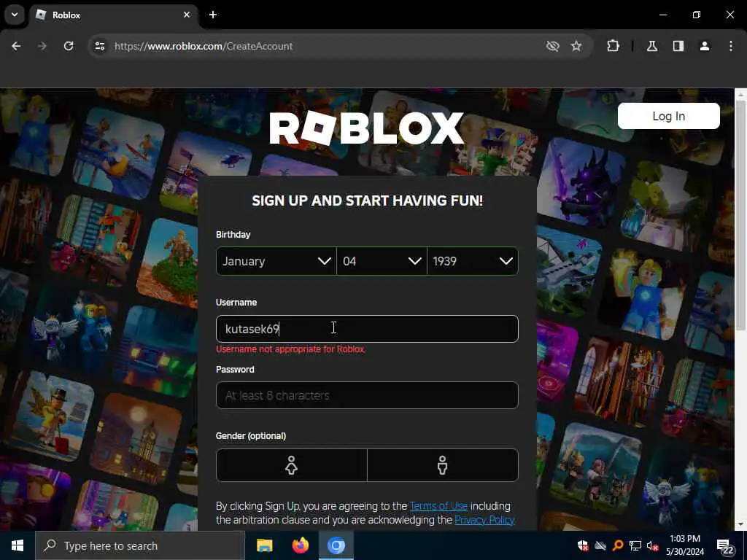747x560 pixels.
Task: View site information icon in address bar
Action: point(99,46)
